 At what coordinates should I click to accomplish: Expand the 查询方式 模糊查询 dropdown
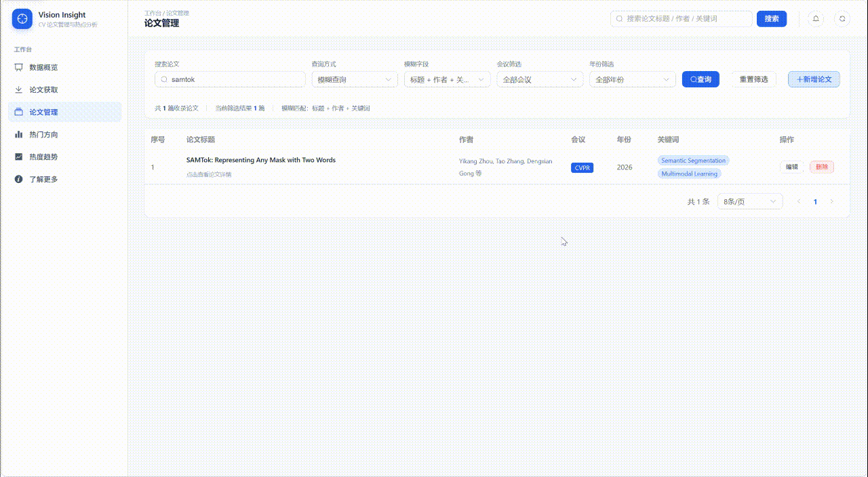click(355, 79)
